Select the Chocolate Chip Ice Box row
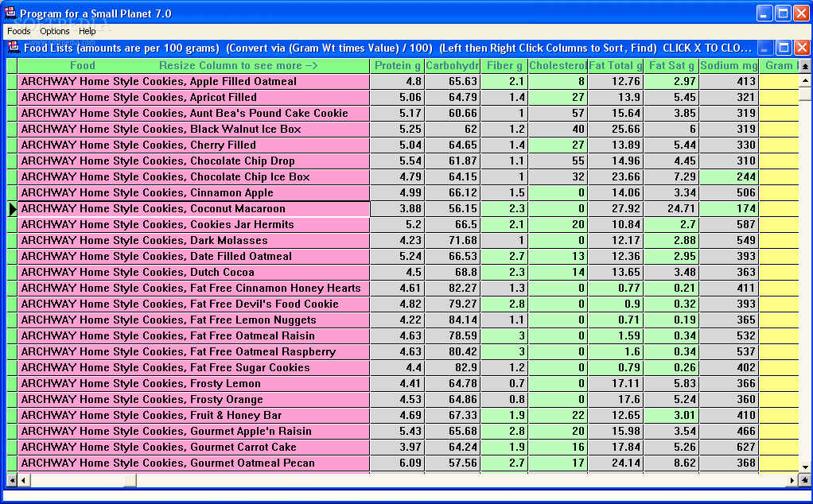Image resolution: width=813 pixels, height=504 pixels. pos(194,176)
